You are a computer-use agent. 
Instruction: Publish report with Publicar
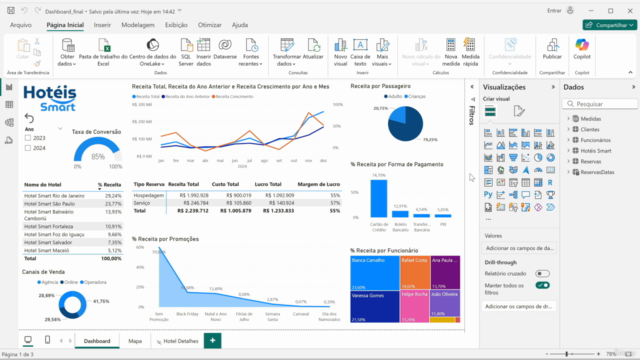pos(552,49)
